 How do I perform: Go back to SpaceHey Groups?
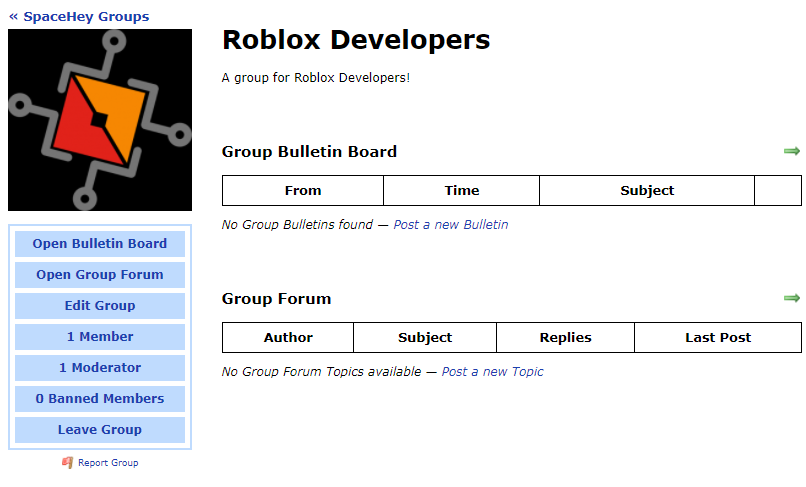79,16
